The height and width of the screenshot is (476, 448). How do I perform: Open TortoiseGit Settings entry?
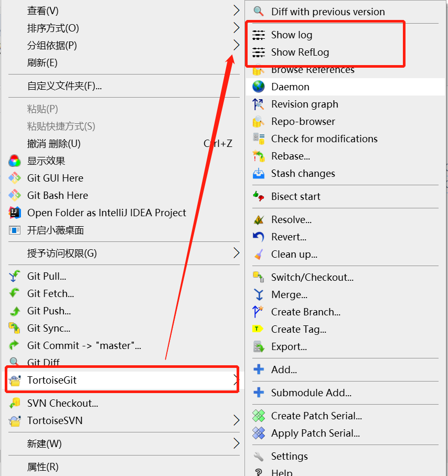pos(345,456)
